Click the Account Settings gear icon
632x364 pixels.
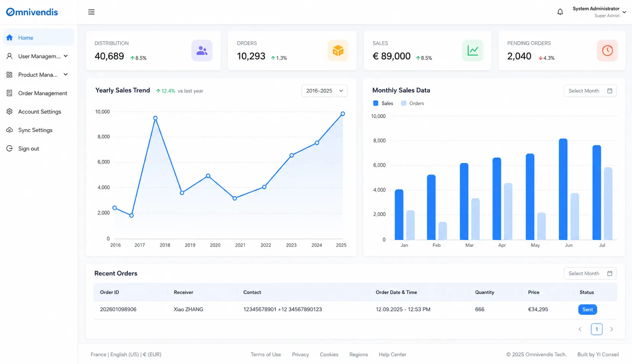[x=10, y=112]
